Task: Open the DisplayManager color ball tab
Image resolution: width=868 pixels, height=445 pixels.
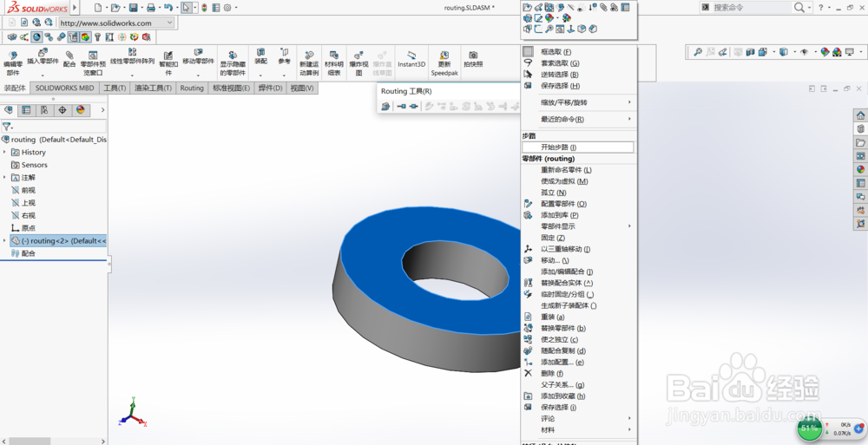Action: coord(80,110)
